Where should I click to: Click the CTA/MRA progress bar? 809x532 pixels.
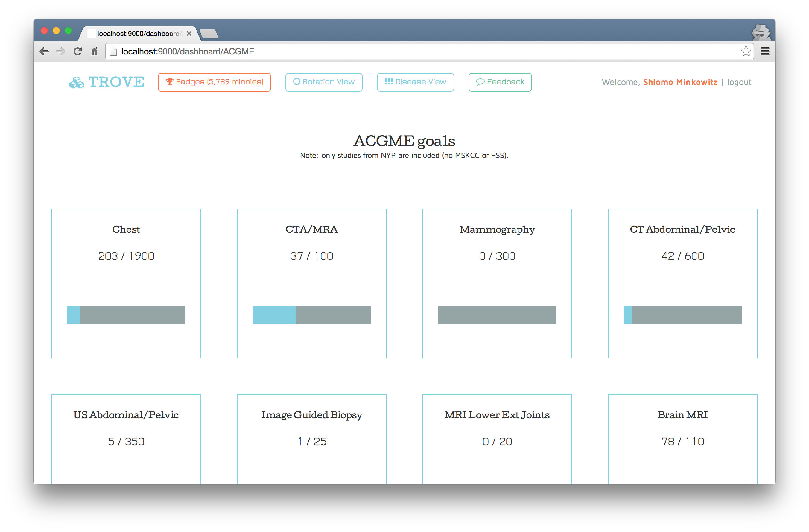311,315
